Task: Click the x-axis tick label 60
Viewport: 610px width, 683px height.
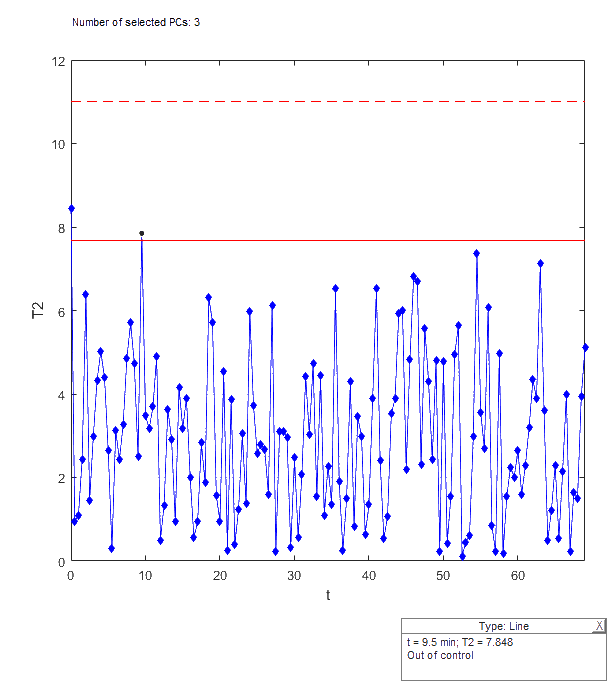Action: (x=517, y=576)
